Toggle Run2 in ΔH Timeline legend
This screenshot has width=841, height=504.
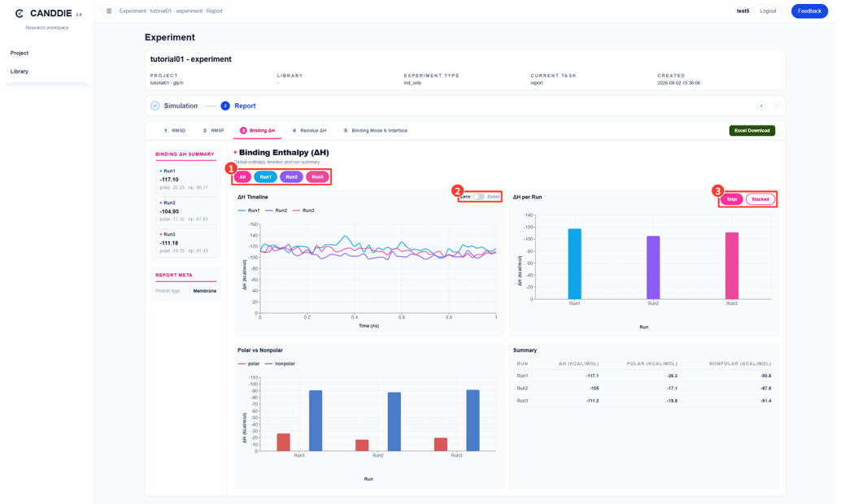pyautogui.click(x=277, y=211)
